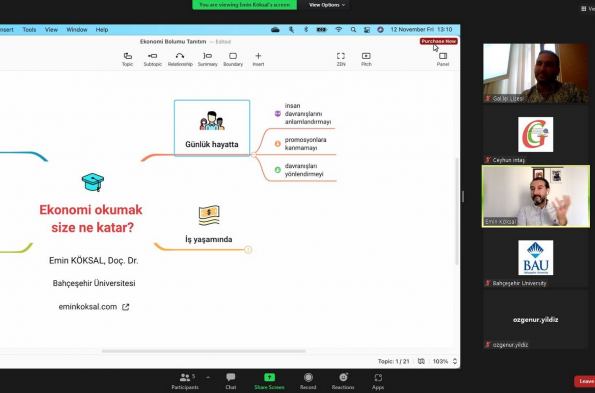Screen dimensions: 595x393
Task: Open the Tools menu
Action: [x=29, y=30]
